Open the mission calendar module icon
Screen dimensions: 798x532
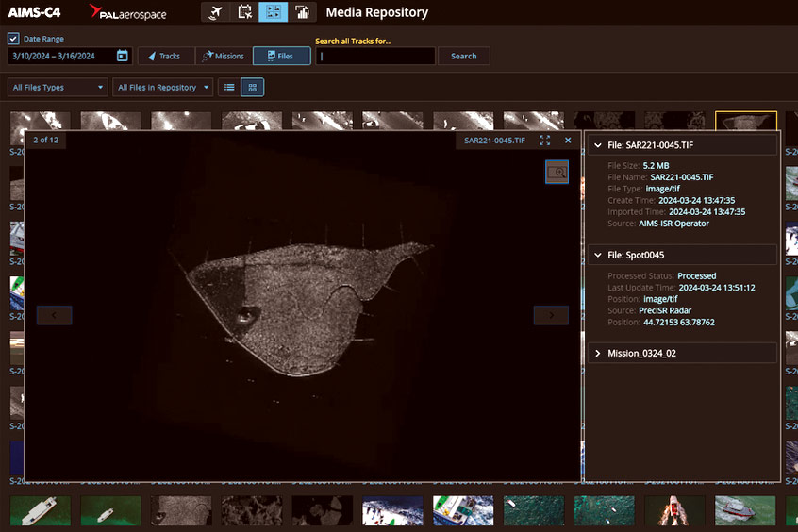coord(244,12)
